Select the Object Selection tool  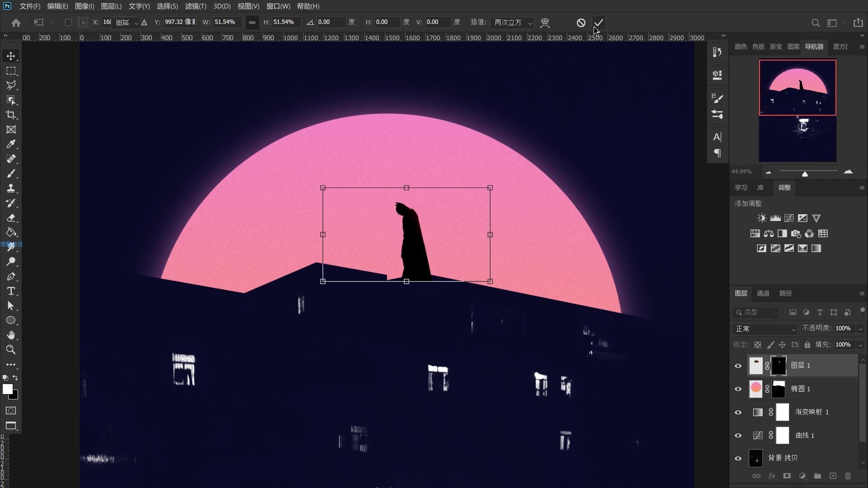coord(11,100)
